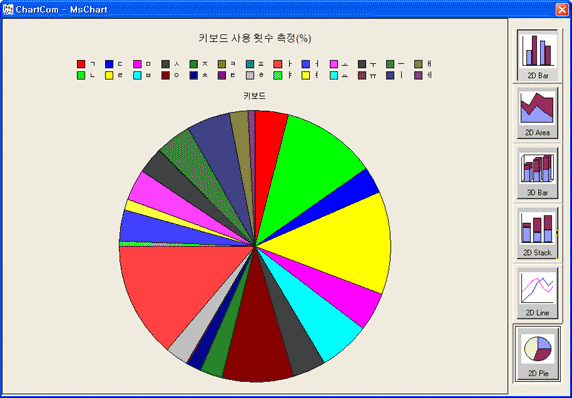Select the yellow legend swatch for ㄹ

point(109,76)
